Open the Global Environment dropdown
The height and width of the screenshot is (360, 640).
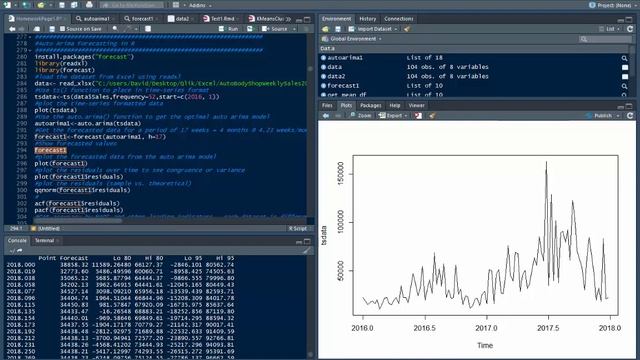pos(352,39)
